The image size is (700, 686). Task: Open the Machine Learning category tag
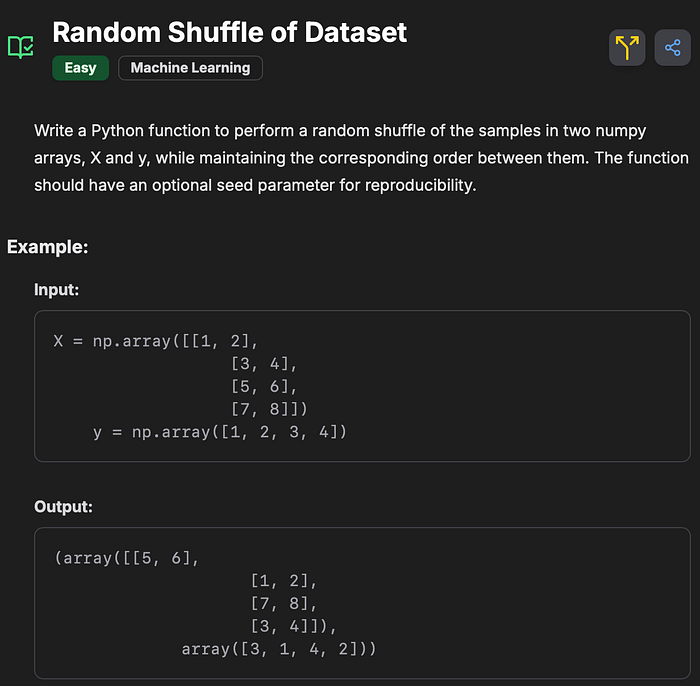point(190,68)
